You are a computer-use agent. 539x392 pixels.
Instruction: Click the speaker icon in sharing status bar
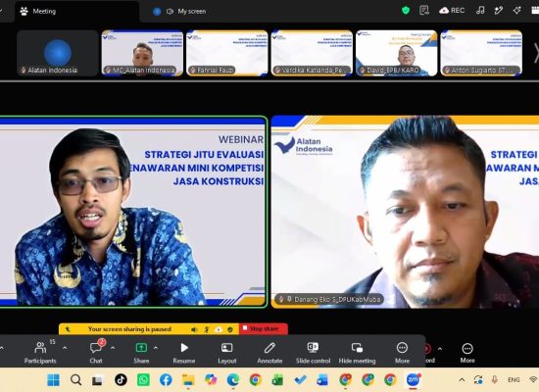point(194,329)
